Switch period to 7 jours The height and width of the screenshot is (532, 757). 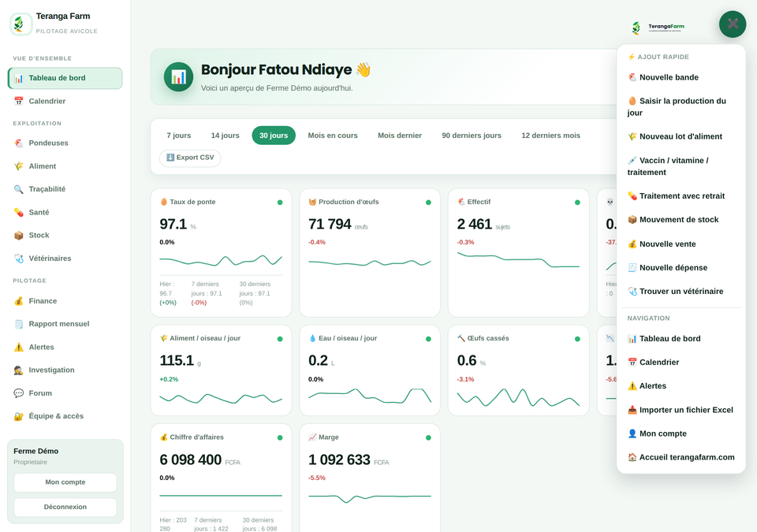point(179,136)
